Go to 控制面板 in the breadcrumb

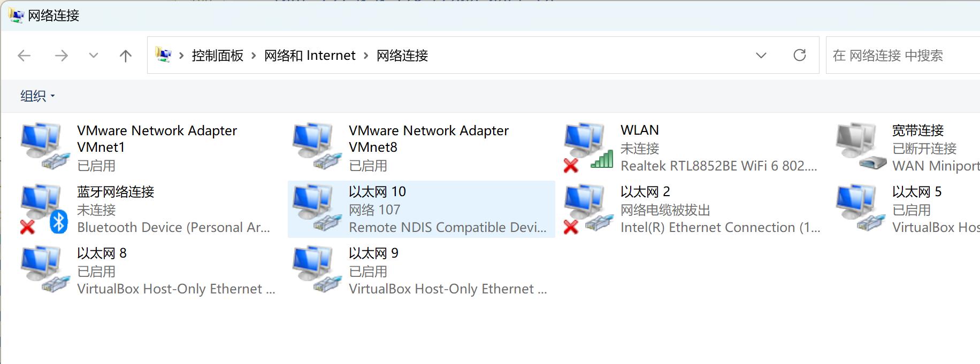pos(218,56)
